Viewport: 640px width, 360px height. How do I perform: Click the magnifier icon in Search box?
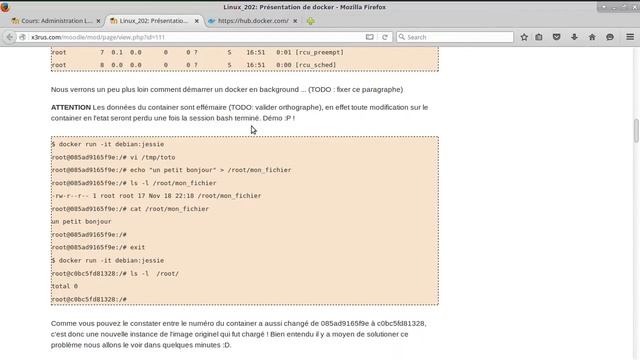tap(402, 37)
